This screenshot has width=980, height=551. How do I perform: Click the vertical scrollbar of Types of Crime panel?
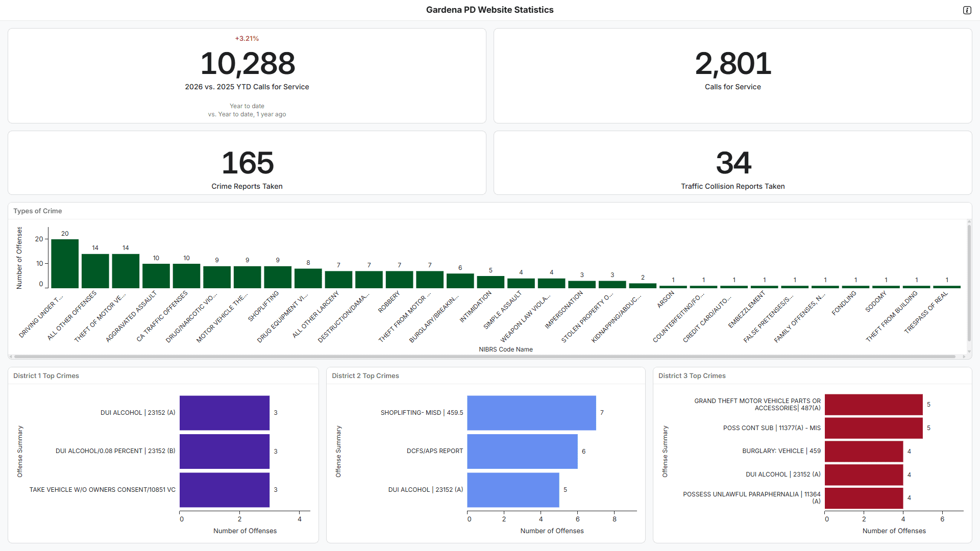pos(969,283)
